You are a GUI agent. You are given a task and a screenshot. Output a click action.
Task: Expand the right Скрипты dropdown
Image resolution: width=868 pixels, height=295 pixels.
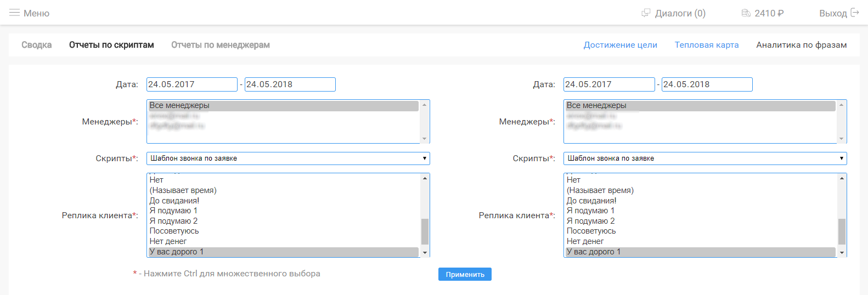[x=704, y=158]
